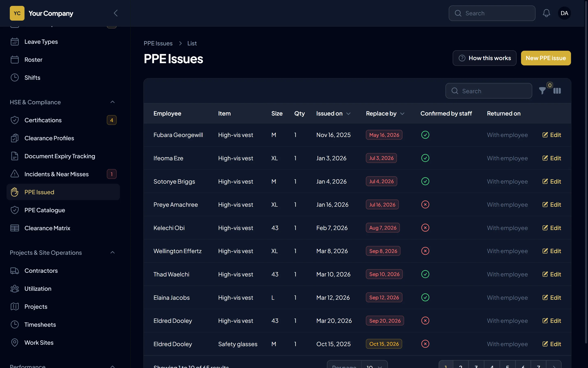Edit the Safety glasses row
Image resolution: width=588 pixels, height=368 pixels.
coord(551,344)
